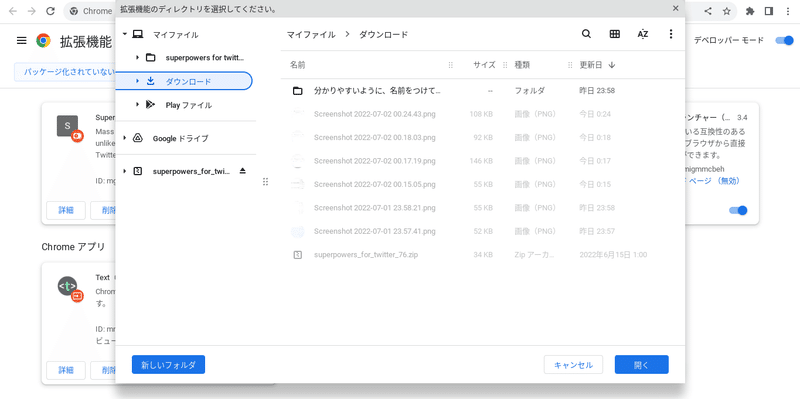800x399 pixels.
Task: Bookmark this page with star icon
Action: click(727, 11)
